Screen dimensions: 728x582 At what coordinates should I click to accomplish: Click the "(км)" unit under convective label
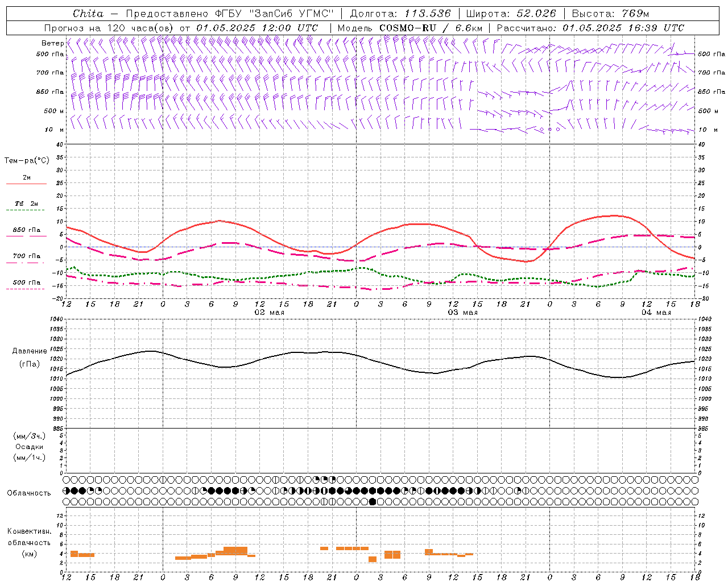(30, 554)
